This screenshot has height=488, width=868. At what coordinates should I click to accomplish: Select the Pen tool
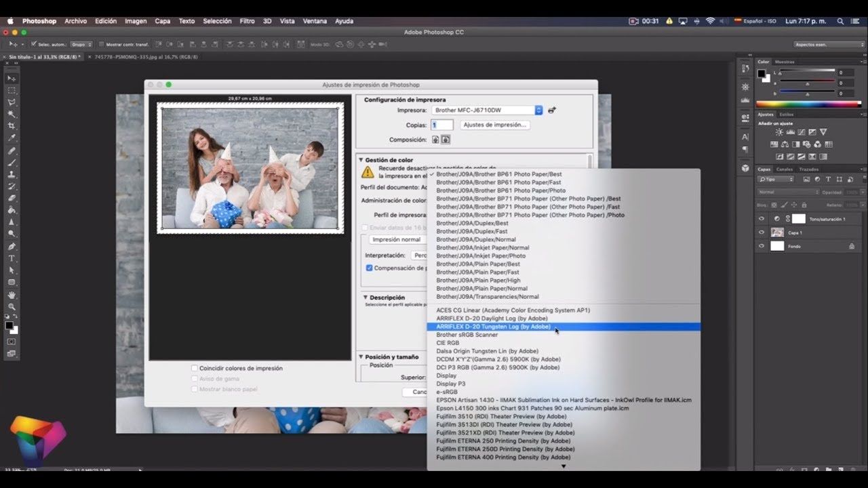[x=12, y=247]
